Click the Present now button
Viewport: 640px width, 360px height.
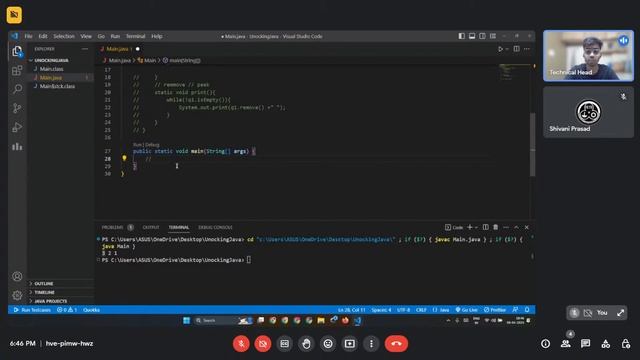[349, 344]
